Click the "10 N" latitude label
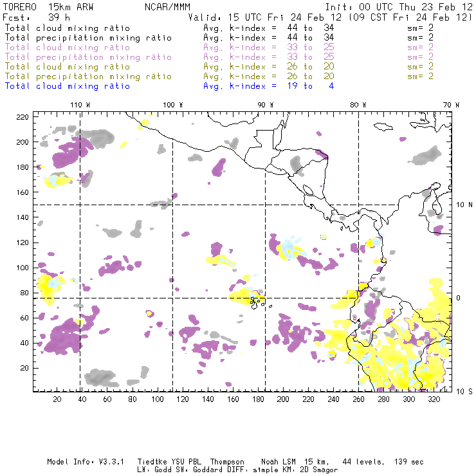 (x=464, y=205)
